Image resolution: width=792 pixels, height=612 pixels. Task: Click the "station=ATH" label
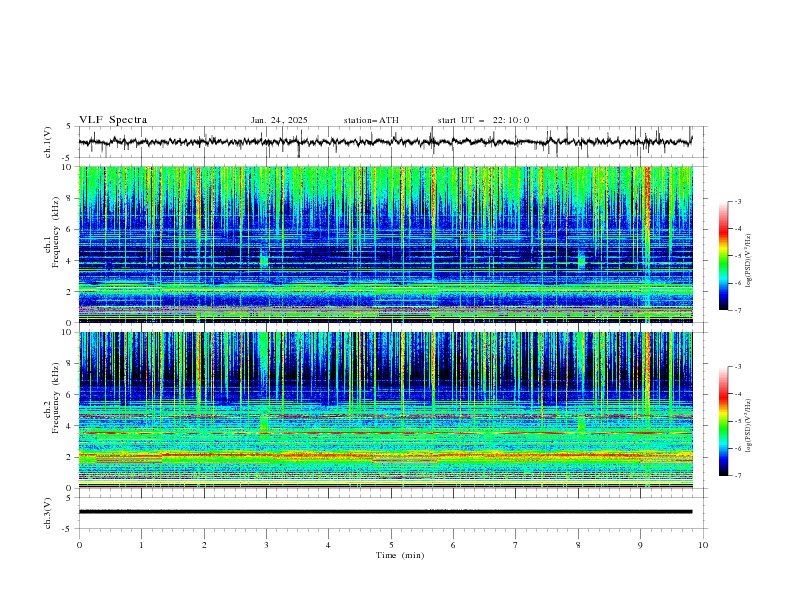point(371,120)
